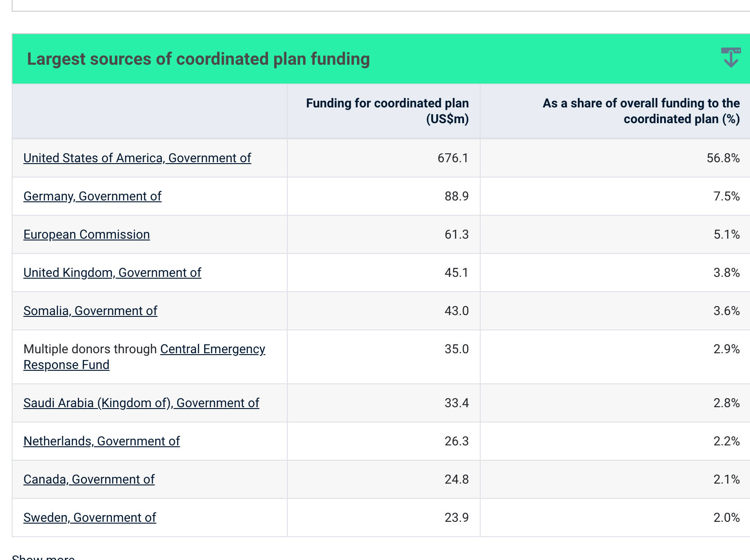Click the 676.1 funding value cell
Viewport: 750px width, 560px height.
[452, 158]
